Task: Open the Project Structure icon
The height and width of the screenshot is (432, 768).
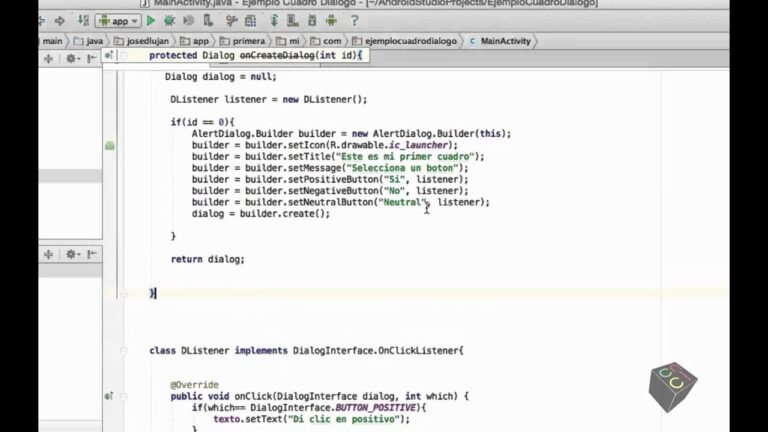Action: coord(250,21)
